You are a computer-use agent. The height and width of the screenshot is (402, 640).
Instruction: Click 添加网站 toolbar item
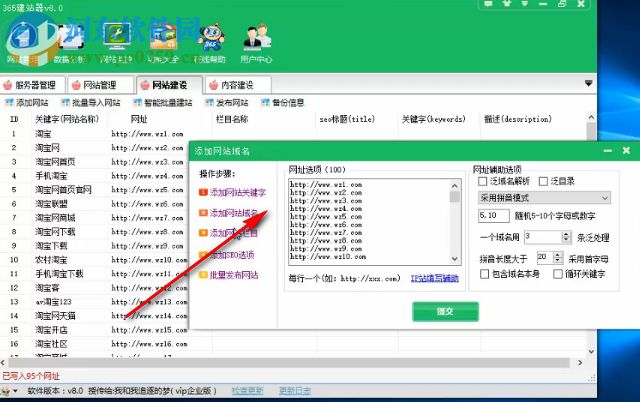27,102
